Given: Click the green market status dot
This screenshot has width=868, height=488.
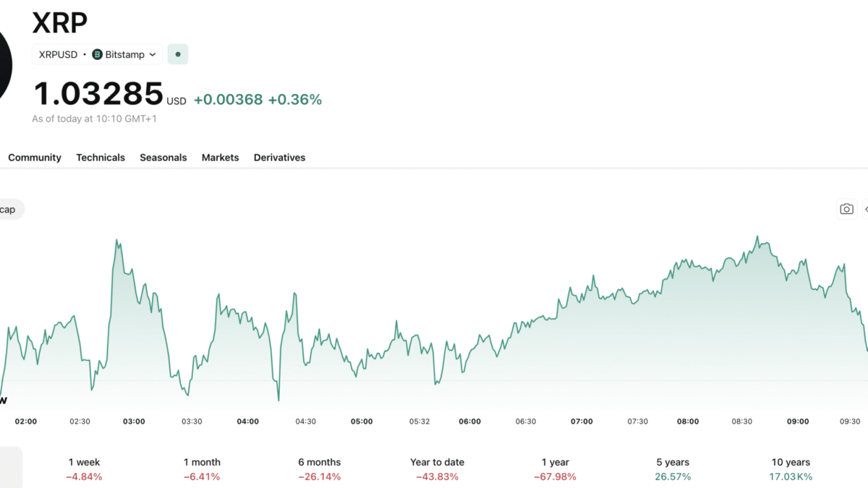Looking at the screenshot, I should click(178, 54).
